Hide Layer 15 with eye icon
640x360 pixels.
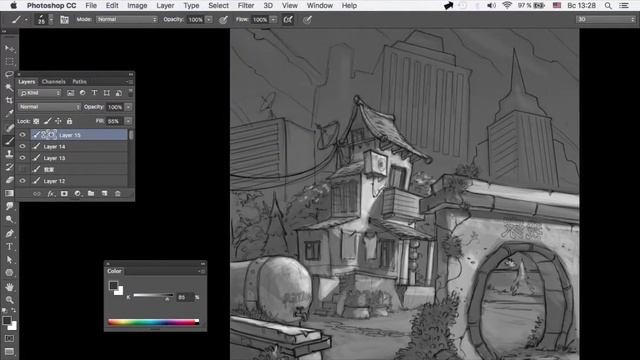coord(22,135)
